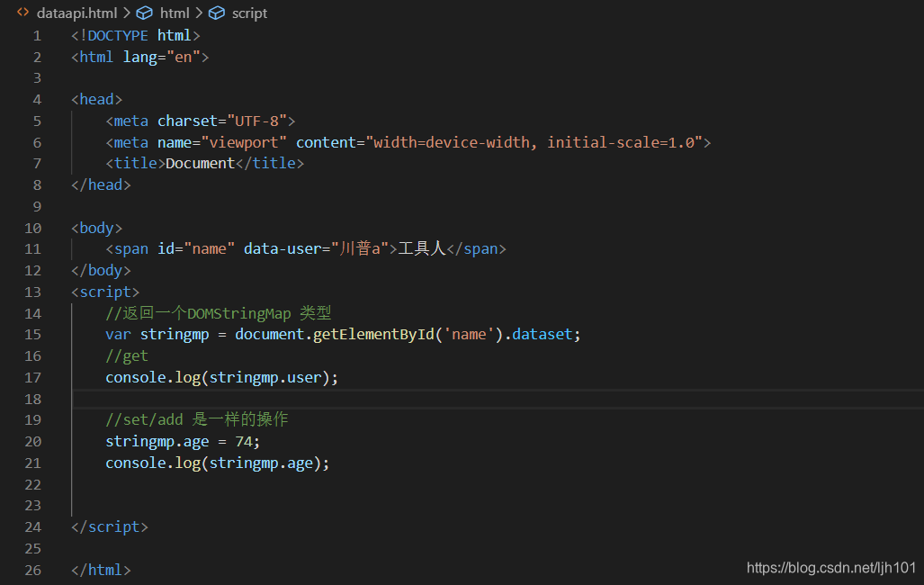Click line number 4 in gutter

(x=37, y=100)
